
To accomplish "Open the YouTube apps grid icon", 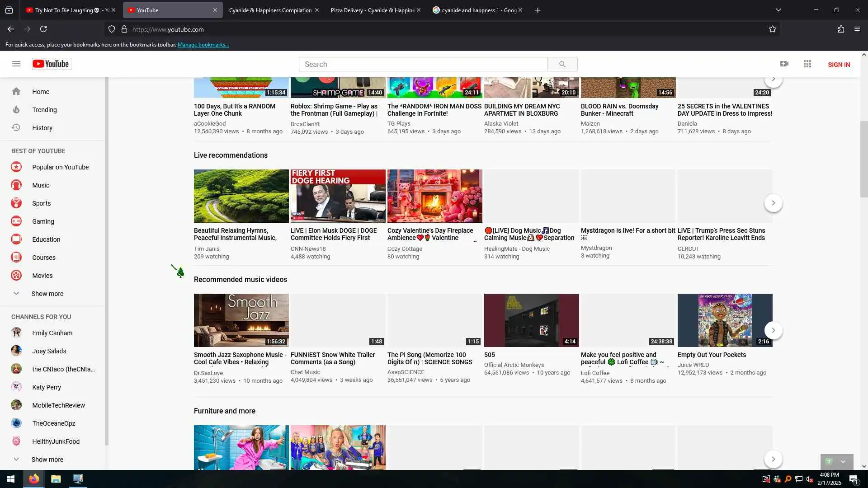I will 807,64.
